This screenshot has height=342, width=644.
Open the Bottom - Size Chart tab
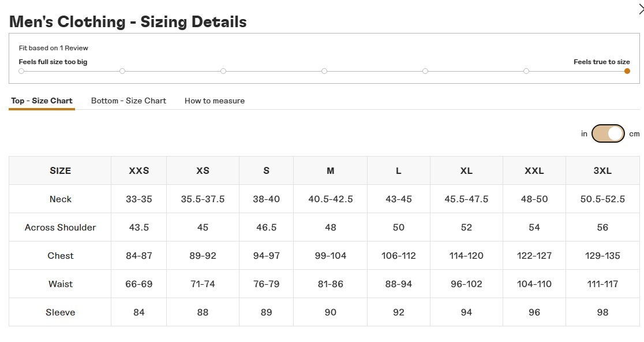(129, 101)
